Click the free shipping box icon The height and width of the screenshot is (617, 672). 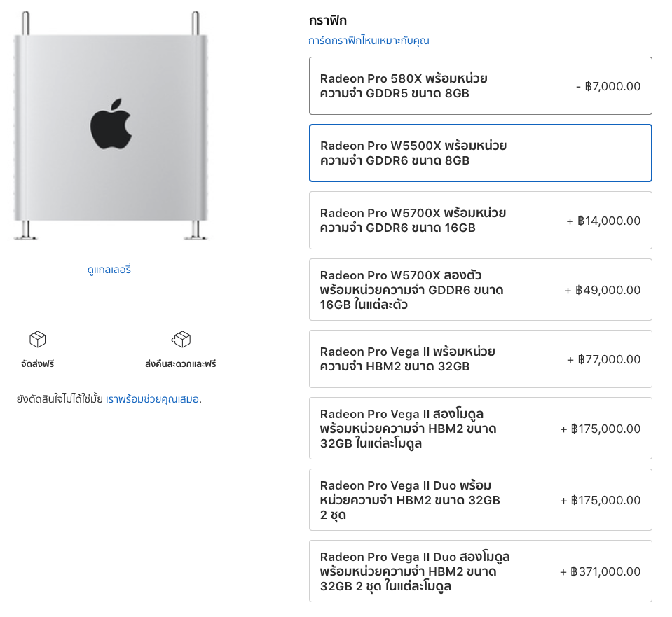pyautogui.click(x=37, y=340)
